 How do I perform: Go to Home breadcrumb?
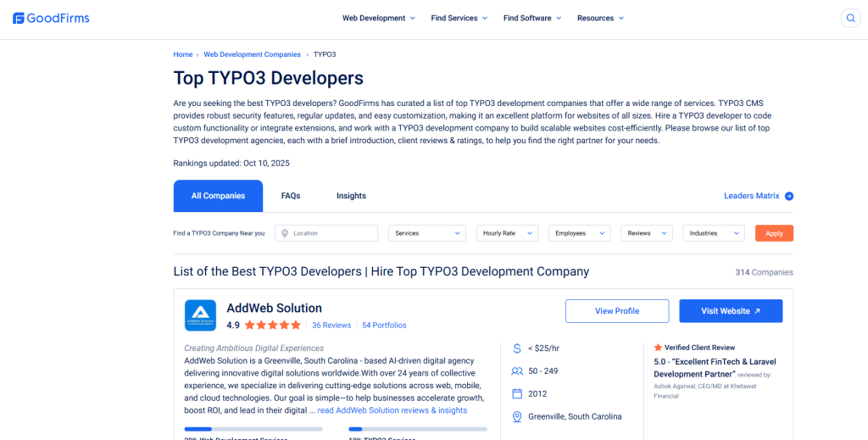click(183, 55)
